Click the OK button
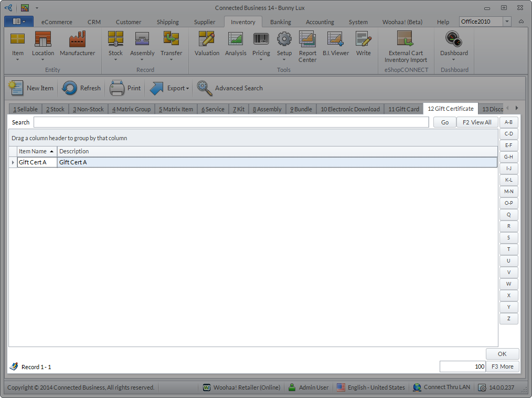 coord(502,354)
